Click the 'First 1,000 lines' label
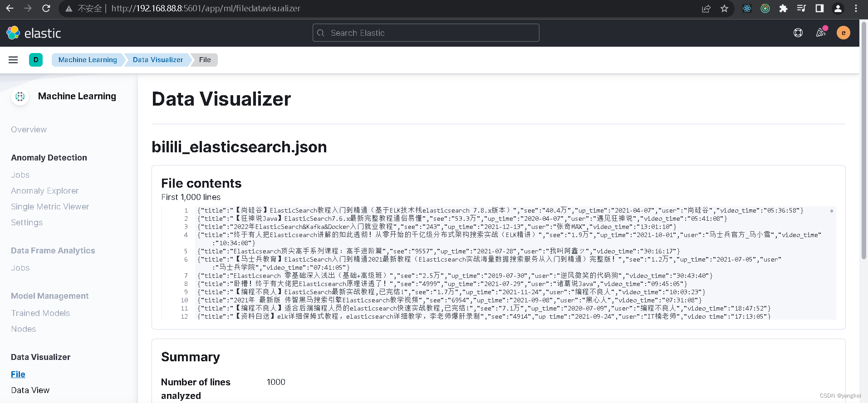868x403 pixels. point(191,197)
